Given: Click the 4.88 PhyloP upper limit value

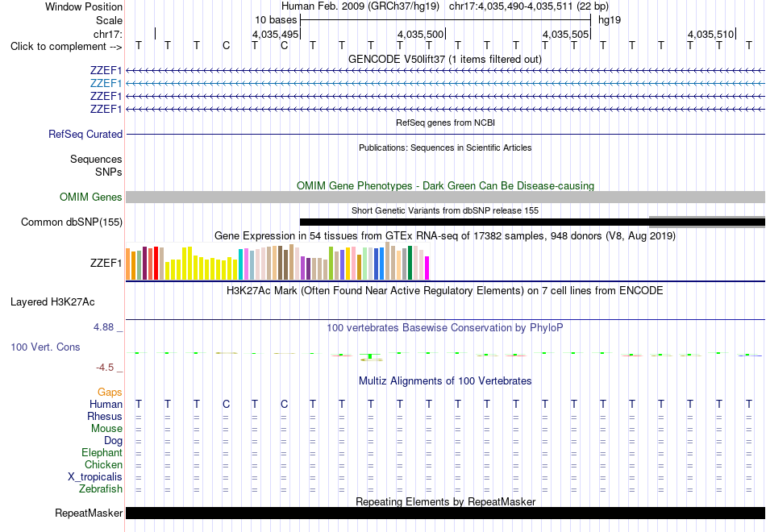Looking at the screenshot, I should click(x=103, y=327).
